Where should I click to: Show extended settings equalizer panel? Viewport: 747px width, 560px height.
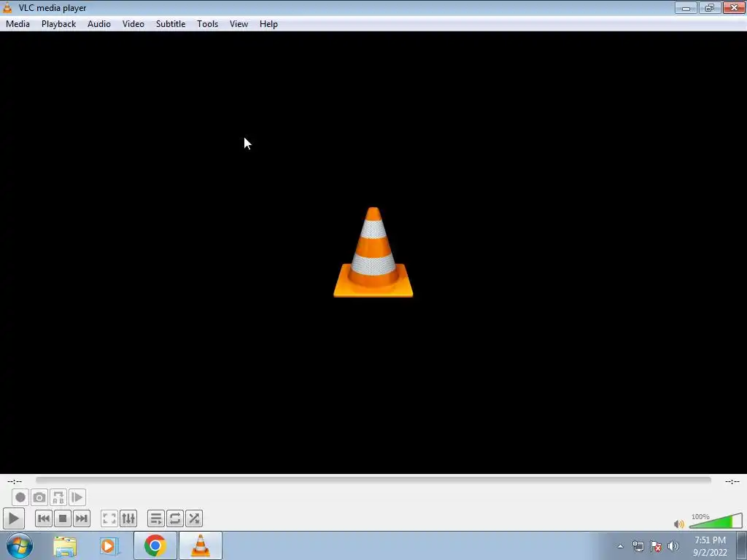pos(128,518)
